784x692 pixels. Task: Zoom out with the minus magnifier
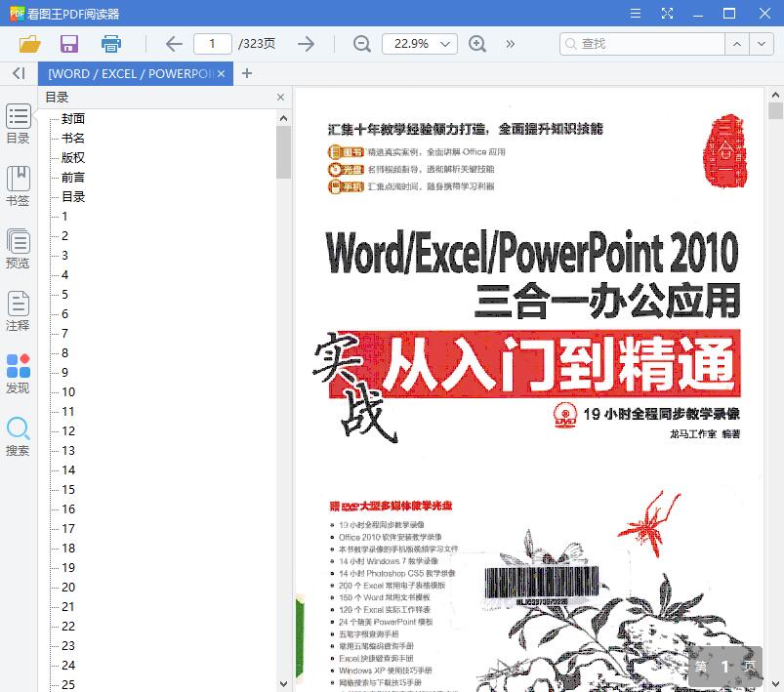coord(361,44)
